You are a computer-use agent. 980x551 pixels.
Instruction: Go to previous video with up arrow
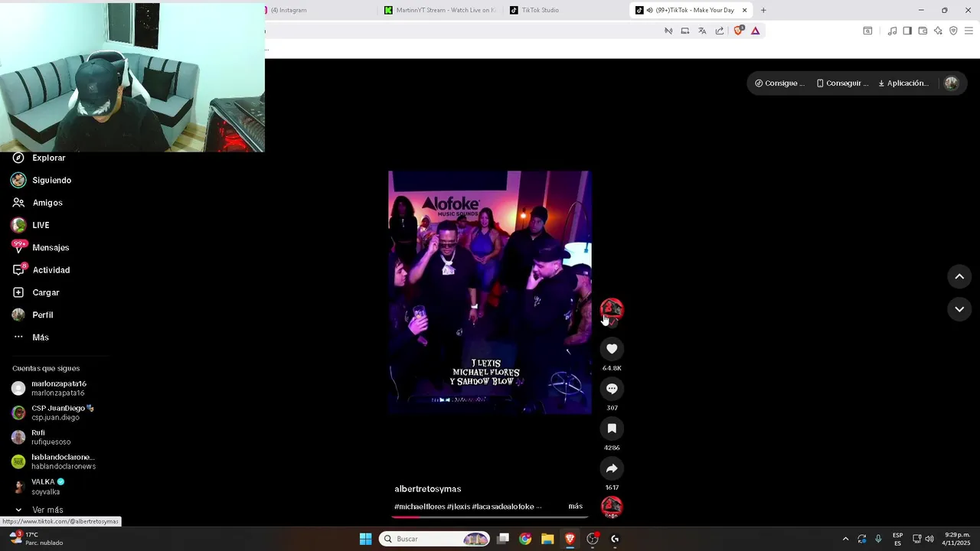coord(959,277)
